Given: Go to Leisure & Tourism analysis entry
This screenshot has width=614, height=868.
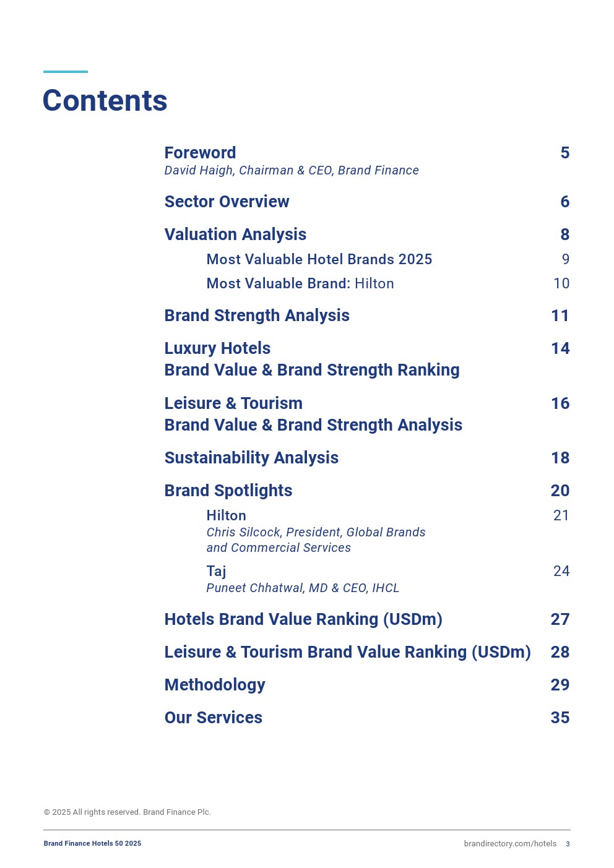Looking at the screenshot, I should coord(233,403).
